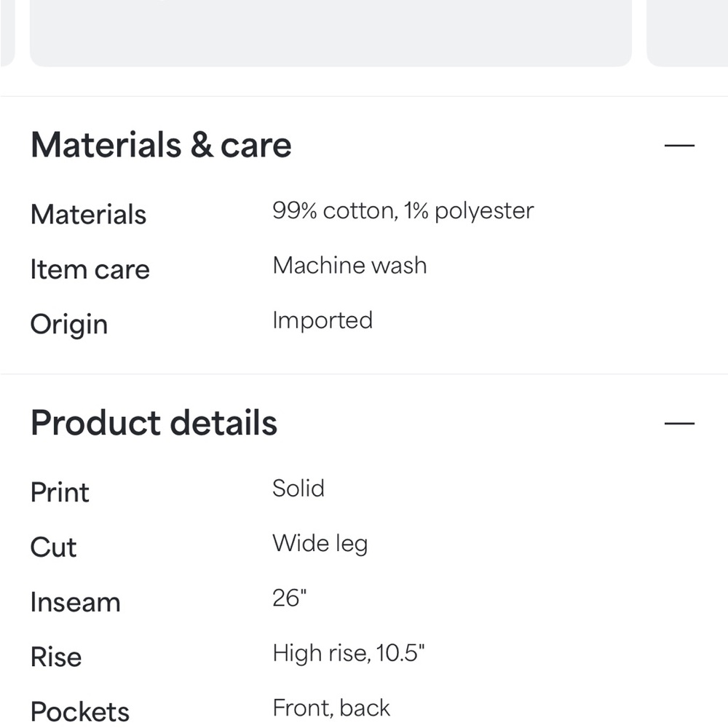728x728 pixels.
Task: Collapse the Product details section
Action: 678,423
